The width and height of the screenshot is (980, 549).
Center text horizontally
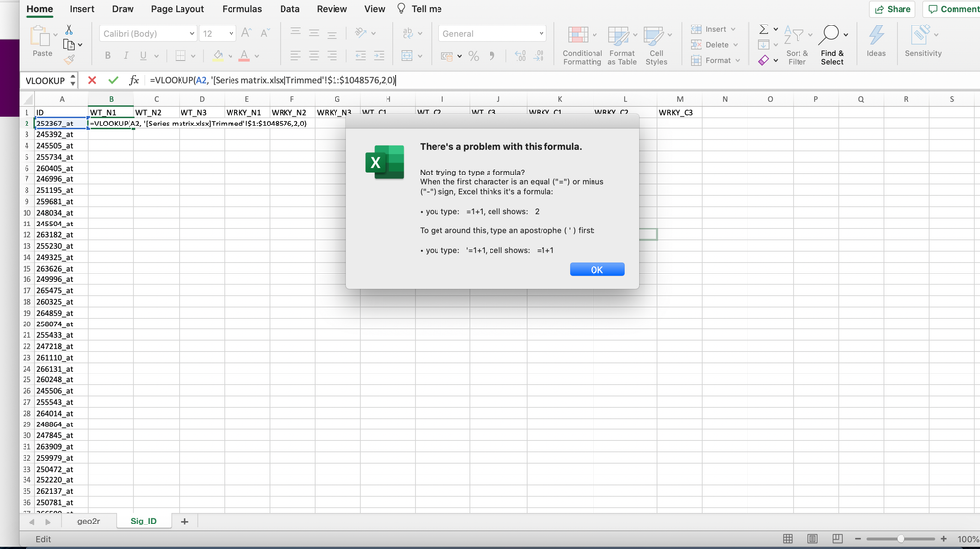click(314, 56)
